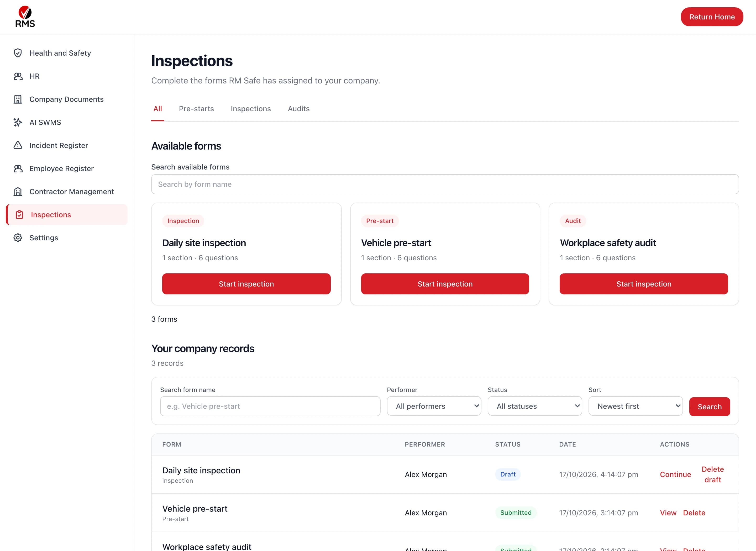Viewport: 756px width, 551px height.
Task: Start the Vehicle pre-start form
Action: pos(445,284)
